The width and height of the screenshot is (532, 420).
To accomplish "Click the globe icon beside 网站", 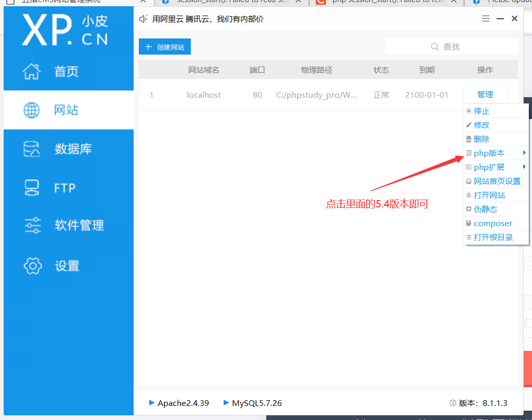I will [32, 110].
